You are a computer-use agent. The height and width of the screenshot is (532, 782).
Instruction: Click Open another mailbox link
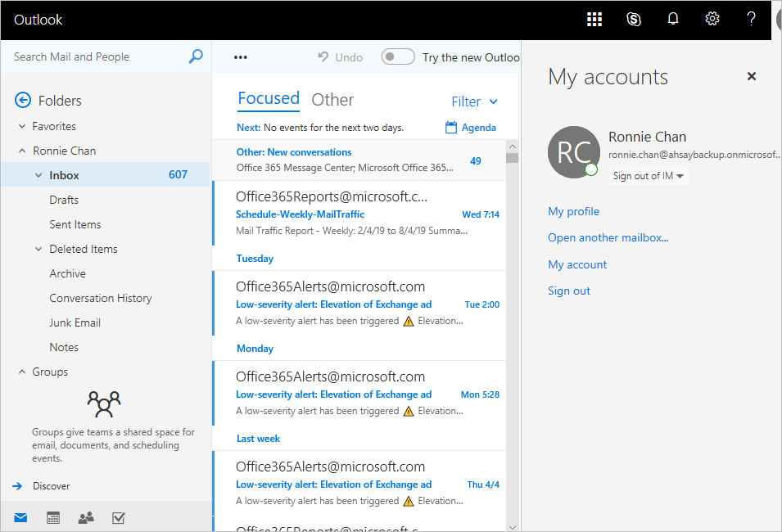[608, 238]
